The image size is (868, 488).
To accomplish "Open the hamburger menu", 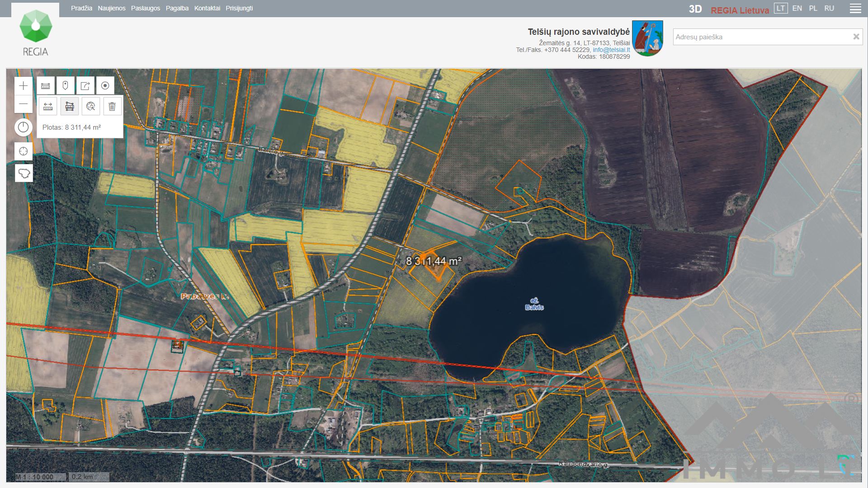I will click(x=855, y=9).
